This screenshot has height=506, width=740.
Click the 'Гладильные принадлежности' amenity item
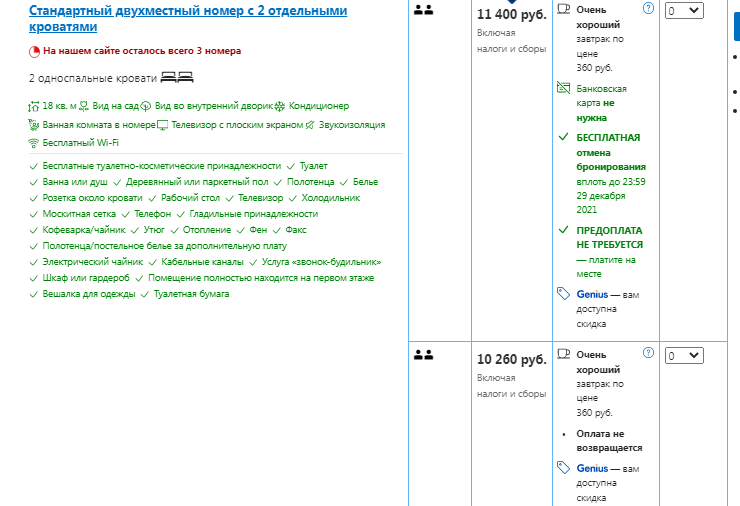coord(254,214)
